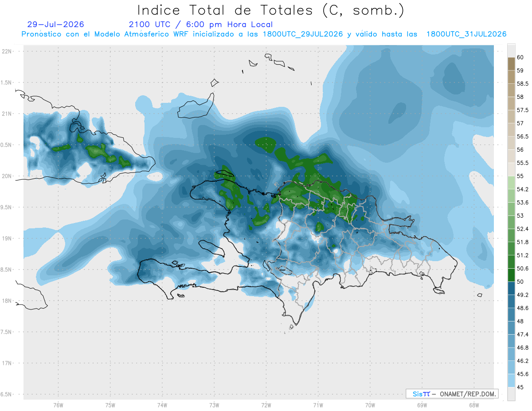Click the '70W' longitude label
Image resolution: width=532 pixels, height=411 pixels.
click(370, 405)
